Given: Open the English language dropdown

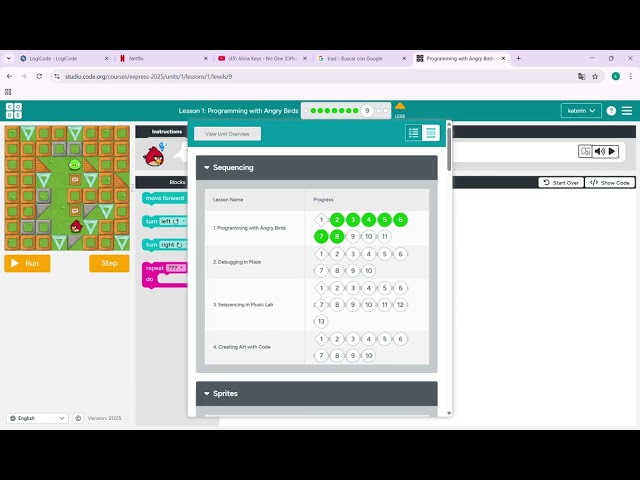Looking at the screenshot, I should coord(37,418).
